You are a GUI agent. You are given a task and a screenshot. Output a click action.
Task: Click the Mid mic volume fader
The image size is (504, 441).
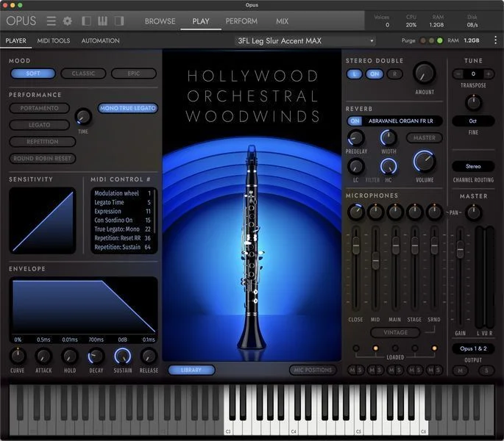click(x=375, y=260)
